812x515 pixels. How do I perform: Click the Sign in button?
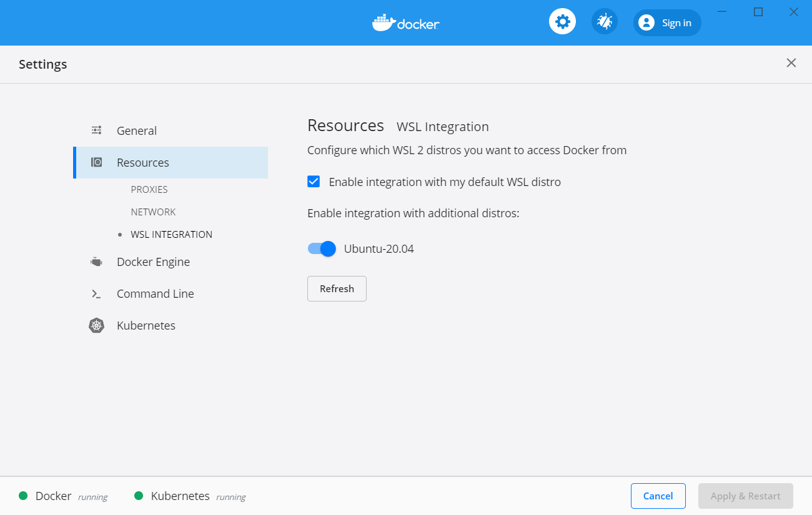(x=667, y=23)
